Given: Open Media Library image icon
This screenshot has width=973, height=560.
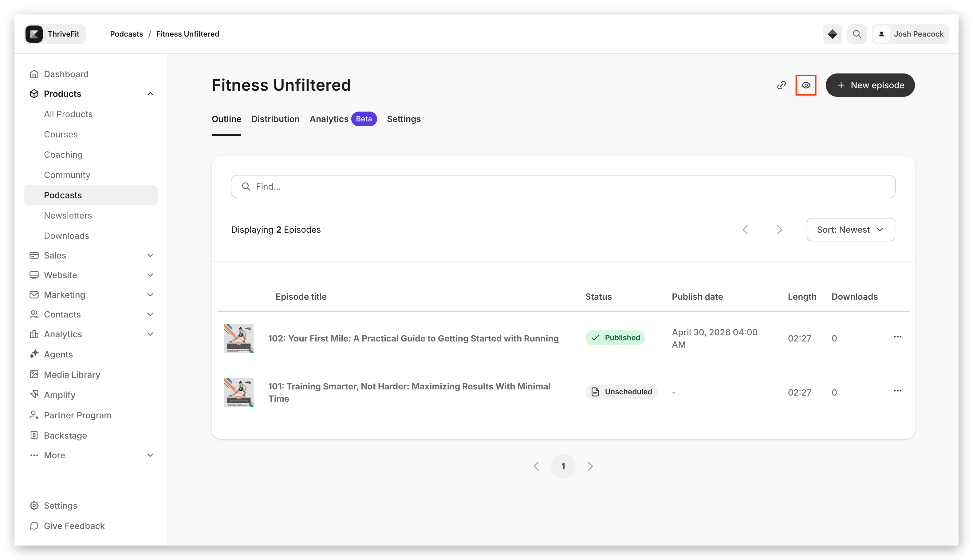Looking at the screenshot, I should click(x=34, y=374).
